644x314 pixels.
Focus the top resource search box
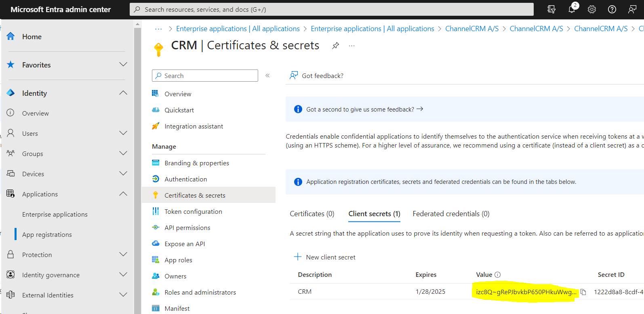(332, 9)
